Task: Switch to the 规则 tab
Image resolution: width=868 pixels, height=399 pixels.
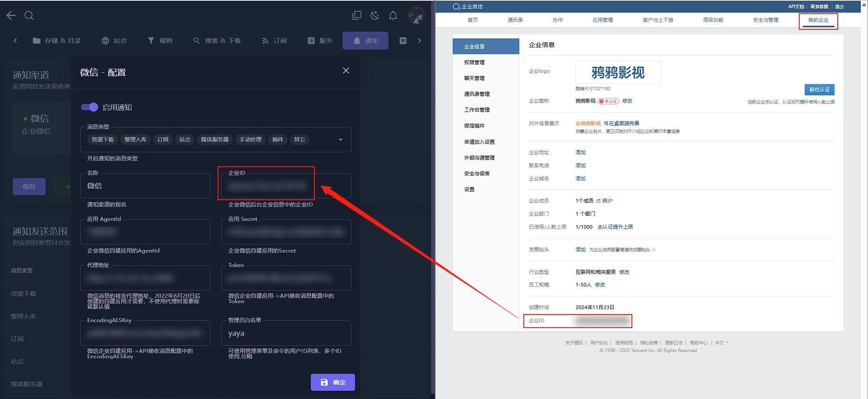Action: click(160, 41)
